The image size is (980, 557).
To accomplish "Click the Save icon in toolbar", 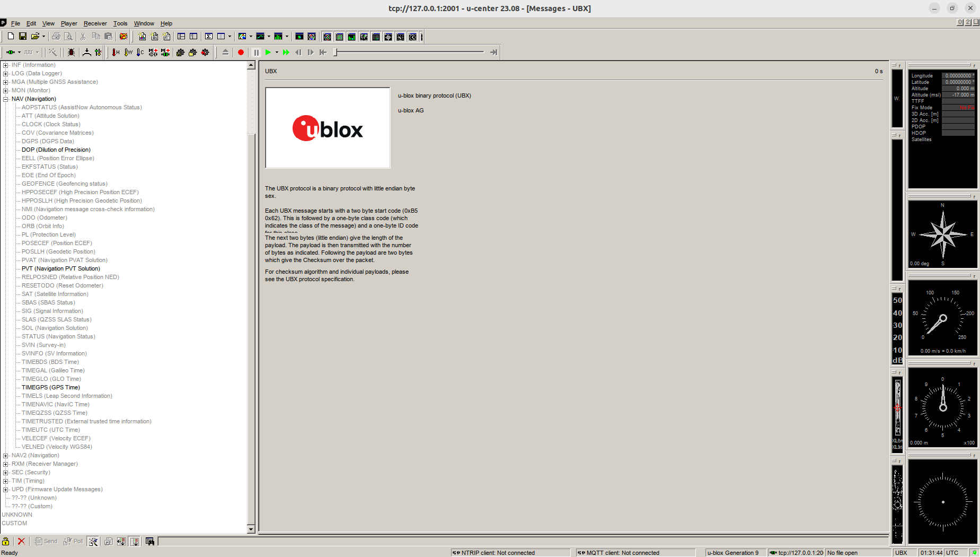I will click(x=22, y=36).
